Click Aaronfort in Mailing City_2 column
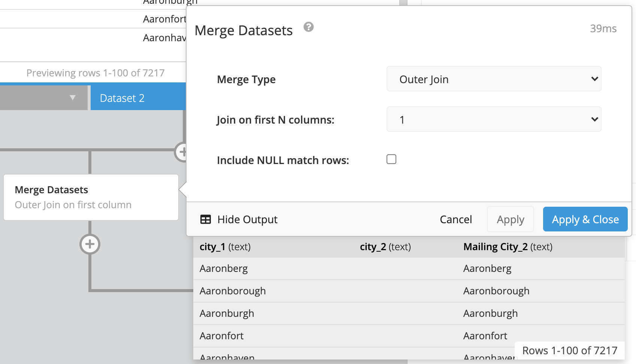 coord(485,336)
